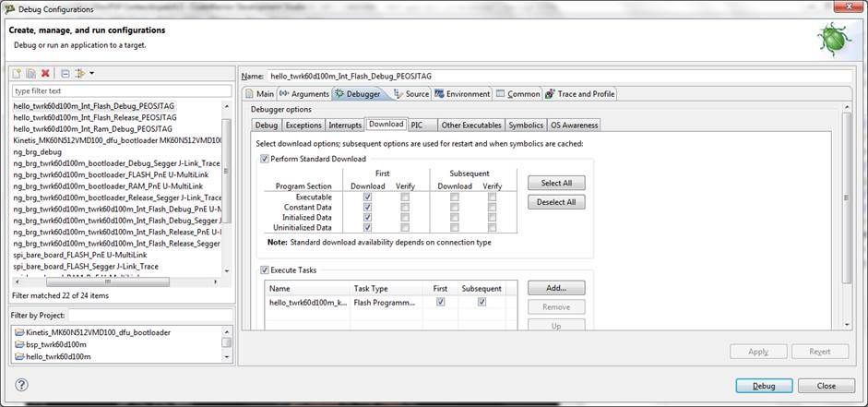Click the New launch configuration icon
The width and height of the screenshot is (868, 407).
(18, 73)
